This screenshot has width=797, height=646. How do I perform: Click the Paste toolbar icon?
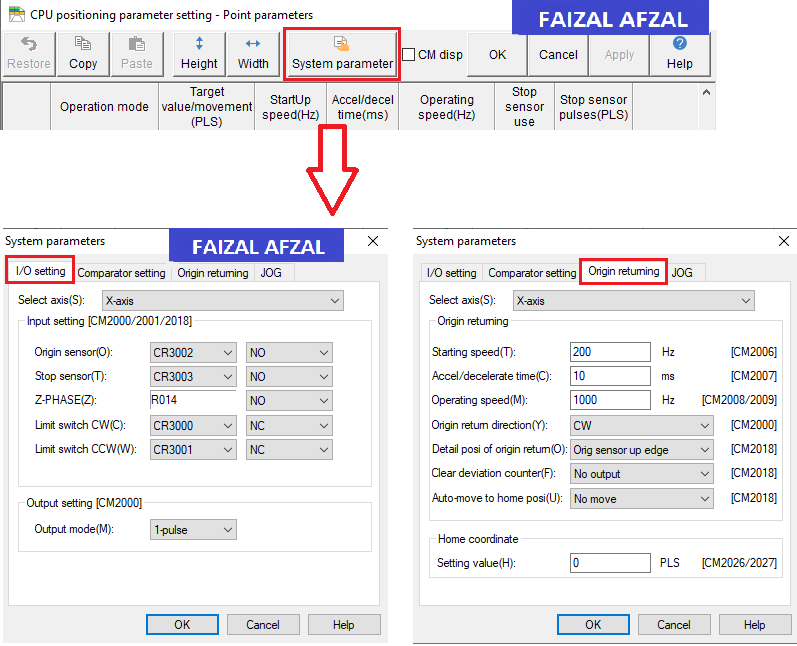[137, 54]
